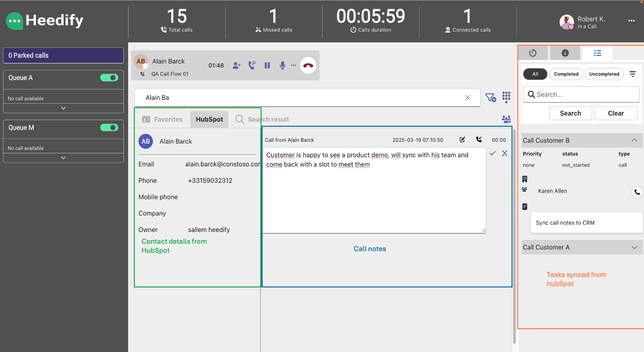Viewport: 644px width, 352px height.
Task: Click the park call icon
Action: 252,65
